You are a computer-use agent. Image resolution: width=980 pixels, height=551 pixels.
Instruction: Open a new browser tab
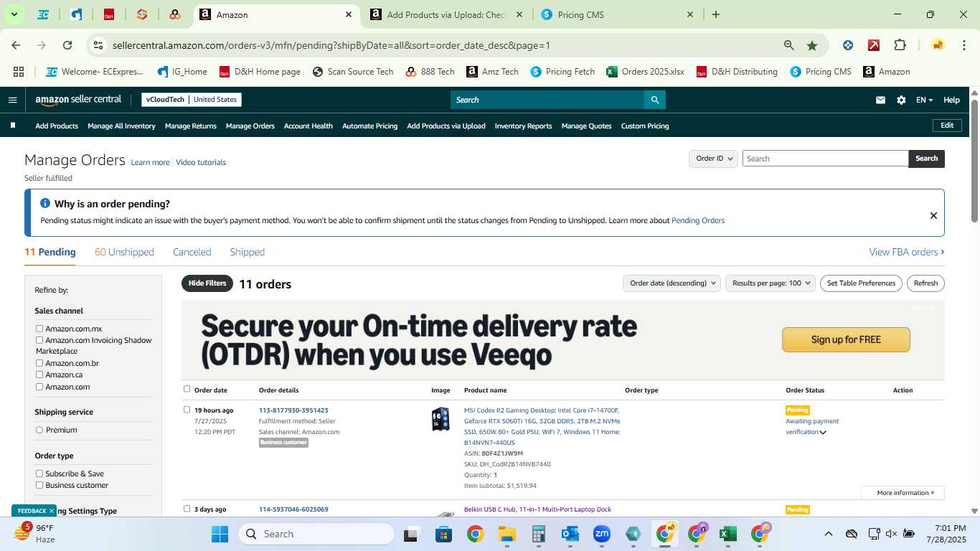tap(716, 14)
